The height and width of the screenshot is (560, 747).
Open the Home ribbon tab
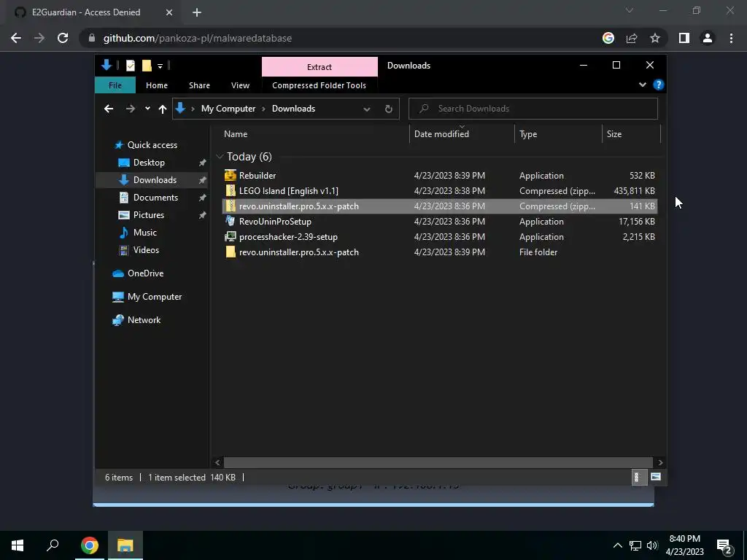click(157, 85)
